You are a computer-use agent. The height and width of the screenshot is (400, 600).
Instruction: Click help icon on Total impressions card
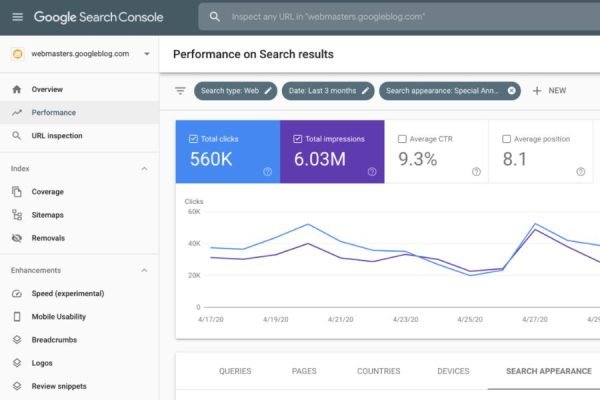coord(372,172)
